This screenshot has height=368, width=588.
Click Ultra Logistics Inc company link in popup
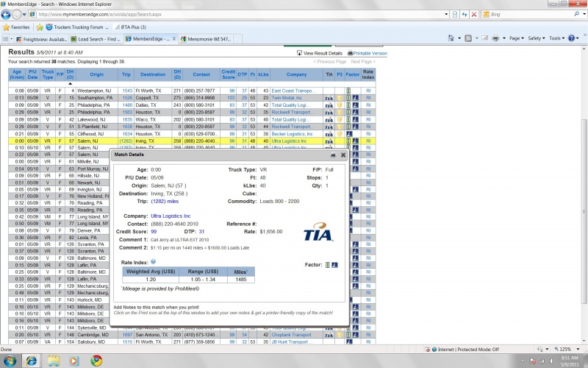tap(171, 216)
